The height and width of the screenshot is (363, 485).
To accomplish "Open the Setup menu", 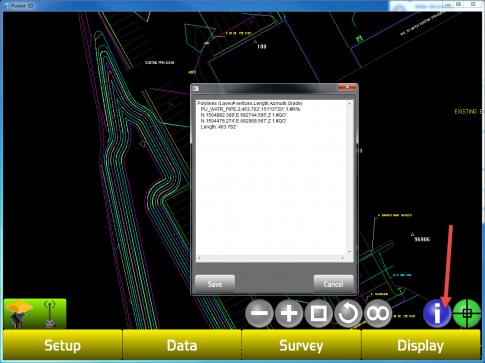I will pyautogui.click(x=63, y=345).
